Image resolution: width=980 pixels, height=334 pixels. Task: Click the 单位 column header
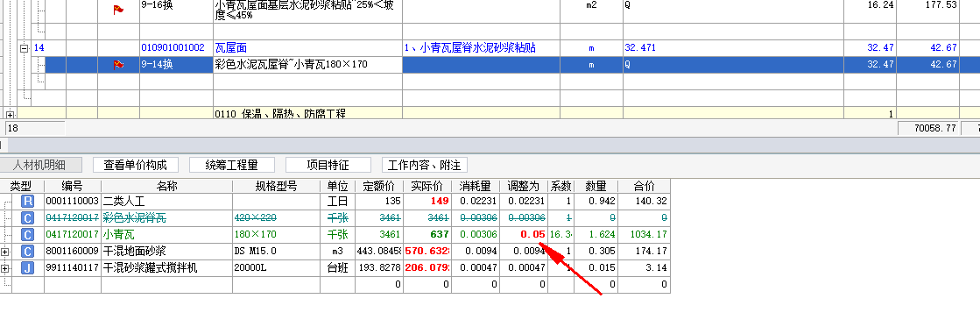tap(337, 186)
